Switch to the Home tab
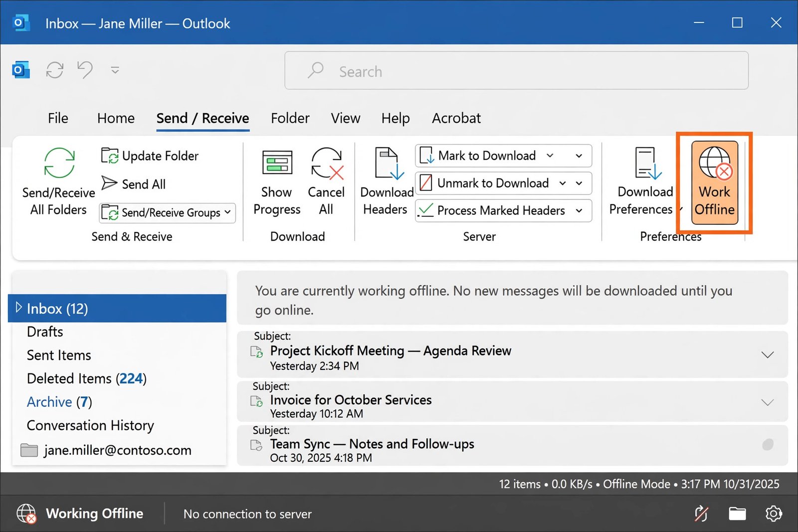The width and height of the screenshot is (798, 532). pos(116,118)
